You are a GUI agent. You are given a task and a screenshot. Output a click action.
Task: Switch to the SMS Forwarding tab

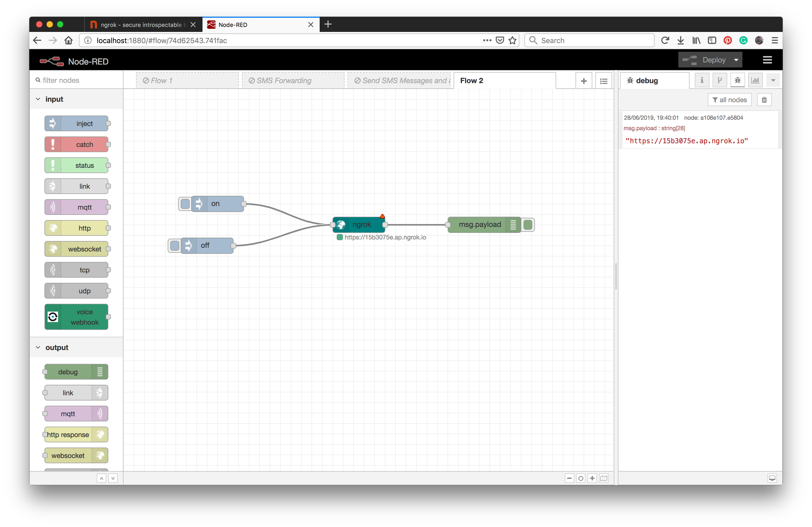(x=293, y=81)
